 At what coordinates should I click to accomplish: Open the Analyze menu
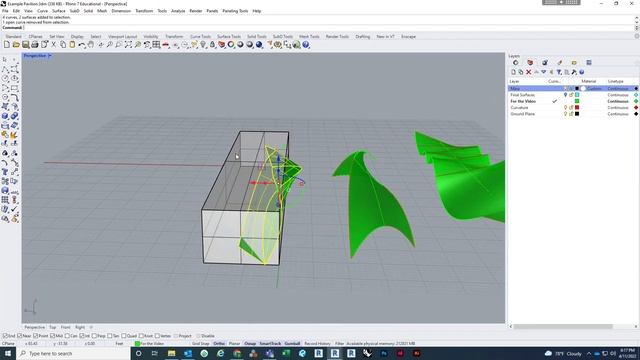point(178,11)
